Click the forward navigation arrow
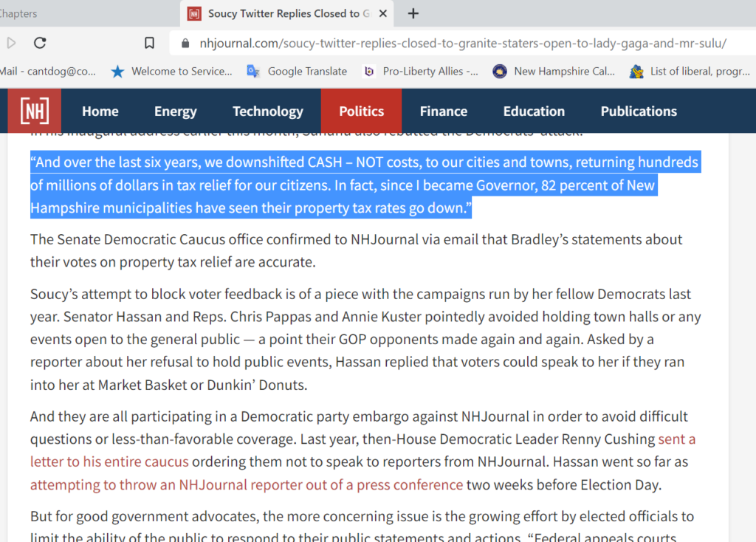The width and height of the screenshot is (756, 542). [11, 43]
